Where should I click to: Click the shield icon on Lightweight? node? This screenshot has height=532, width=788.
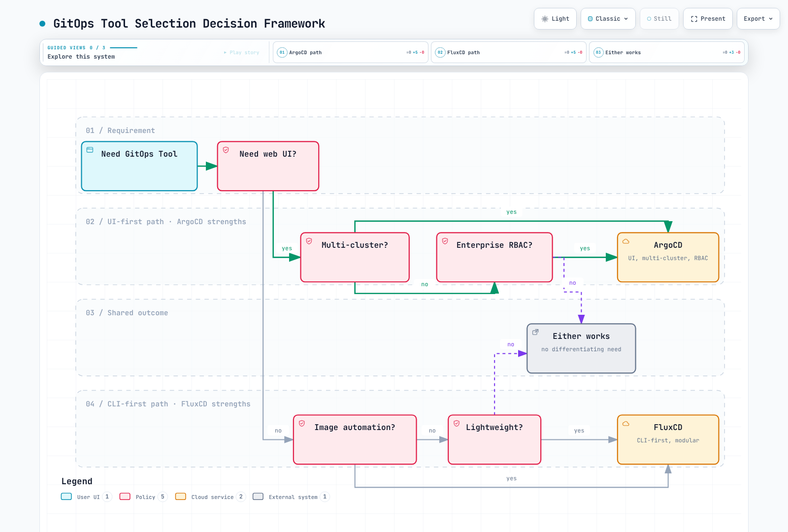tap(457, 423)
